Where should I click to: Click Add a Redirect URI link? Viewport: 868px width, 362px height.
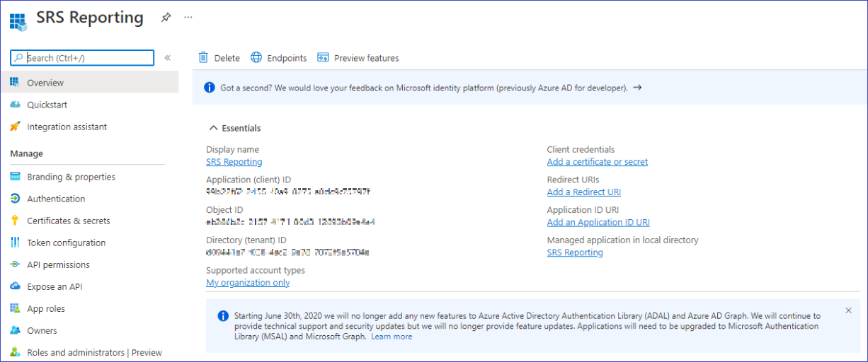pyautogui.click(x=583, y=192)
